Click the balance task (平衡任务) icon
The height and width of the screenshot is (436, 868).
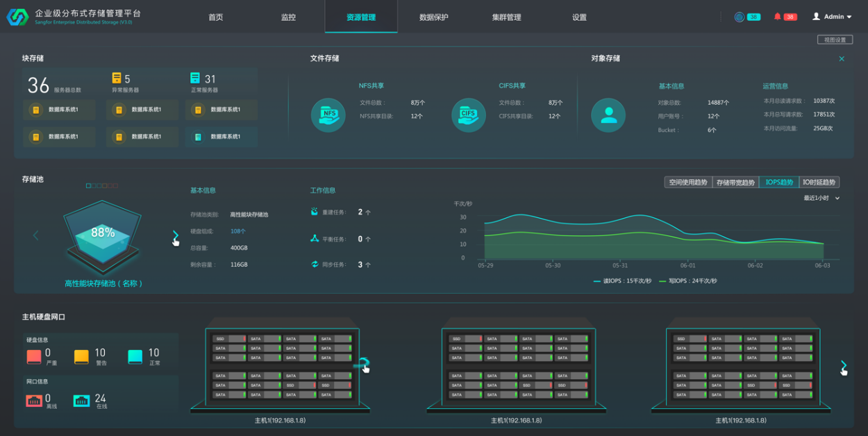tap(315, 238)
